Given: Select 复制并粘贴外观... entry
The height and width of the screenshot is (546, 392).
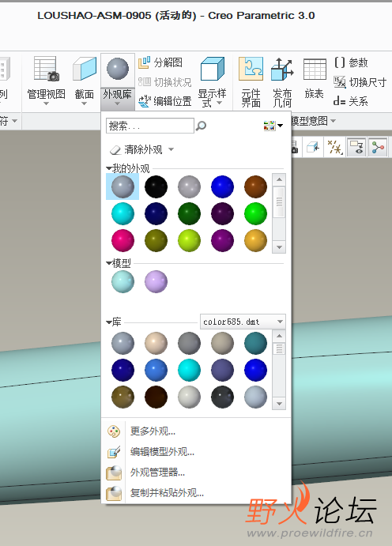Looking at the screenshot, I should (x=167, y=493).
